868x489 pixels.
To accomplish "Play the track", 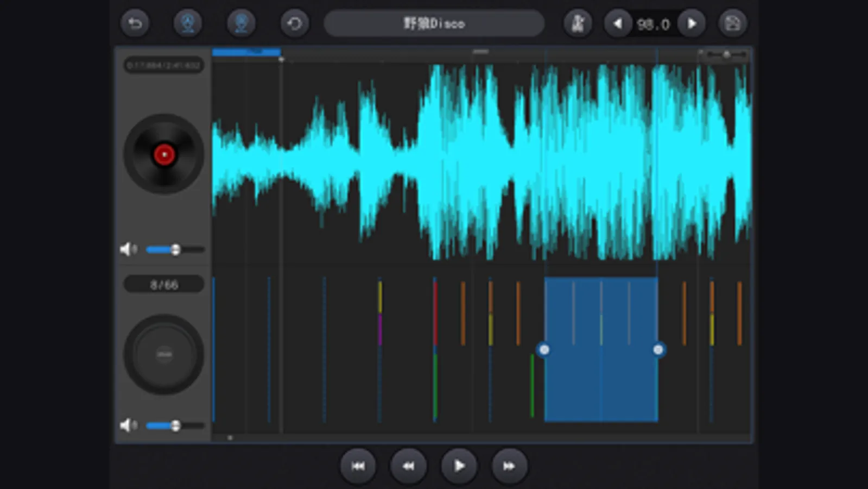I will pos(459,466).
